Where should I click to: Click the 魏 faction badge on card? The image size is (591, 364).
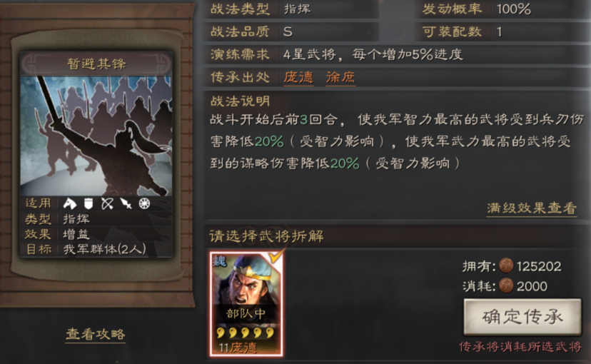[x=219, y=261]
